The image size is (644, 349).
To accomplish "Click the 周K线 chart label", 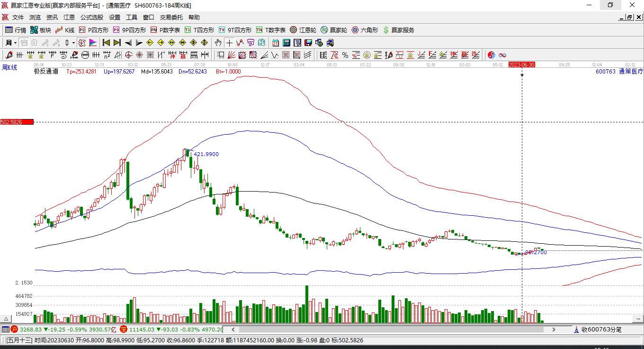I will coord(9,67).
